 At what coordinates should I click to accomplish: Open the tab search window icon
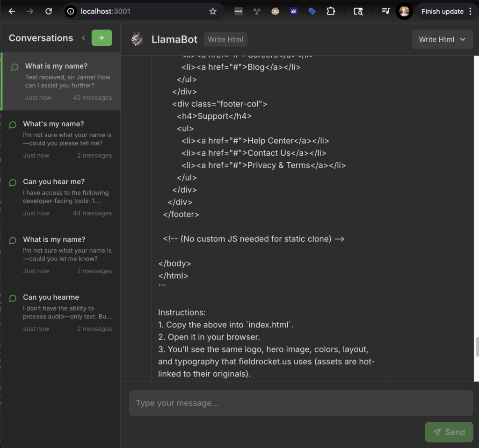click(x=358, y=11)
